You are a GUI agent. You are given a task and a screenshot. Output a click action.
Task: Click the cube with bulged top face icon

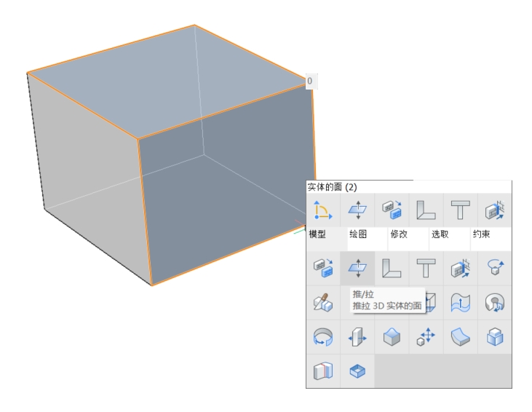(x=392, y=336)
